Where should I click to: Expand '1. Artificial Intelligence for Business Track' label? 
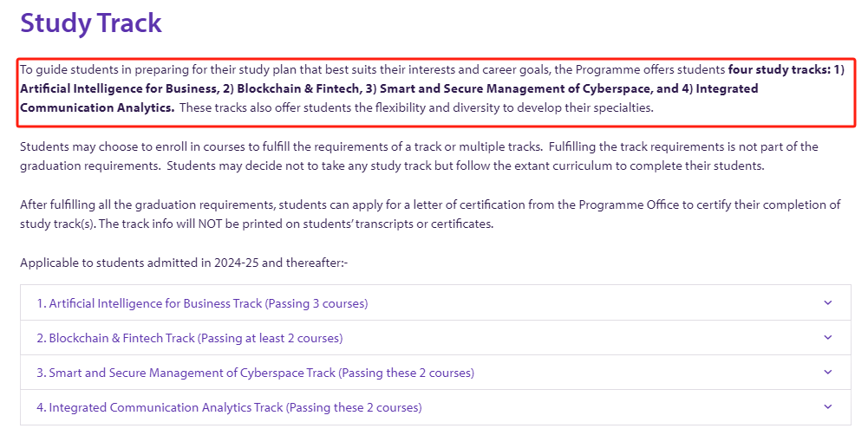[202, 303]
